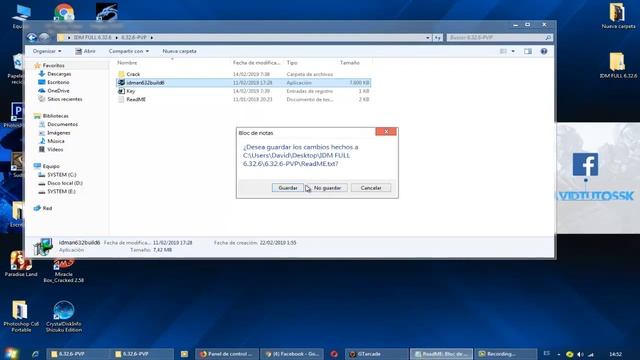This screenshot has width=640, height=360.
Task: Click Nueva carpeta in the Explorer toolbar
Action: point(179,51)
